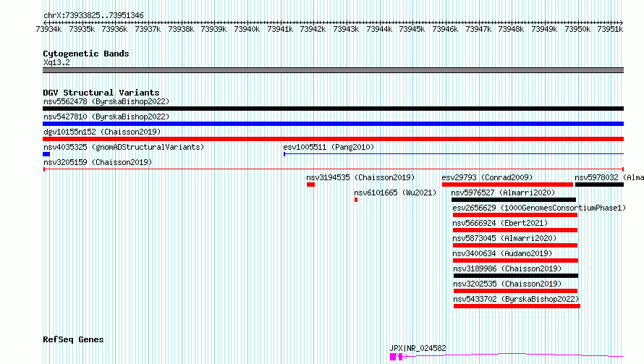The image size is (644, 364).
Task: Click the esv1005511 thin blue variant line
Action: click(454, 154)
